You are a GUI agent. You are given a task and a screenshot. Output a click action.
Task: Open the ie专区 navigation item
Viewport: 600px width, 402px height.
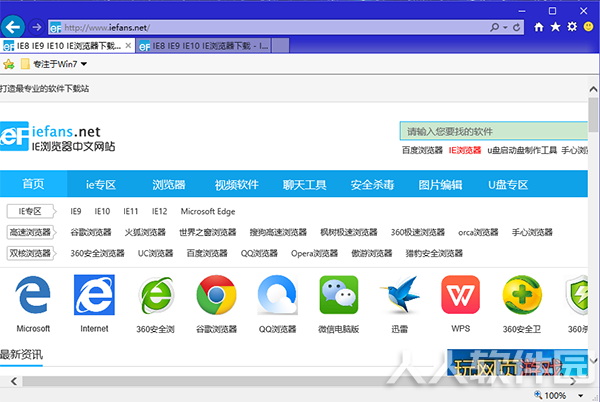click(101, 185)
